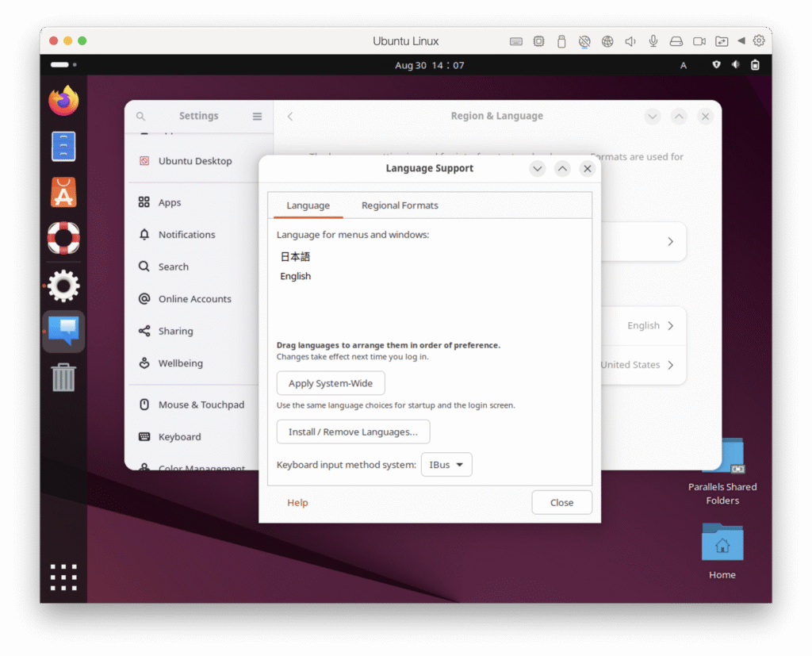
Task: Open the Parallels USB devices icon
Action: pyautogui.click(x=561, y=41)
